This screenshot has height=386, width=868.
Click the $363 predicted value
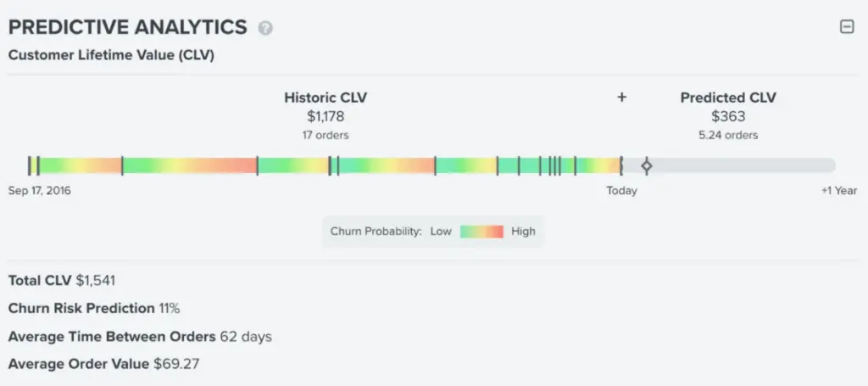click(728, 116)
